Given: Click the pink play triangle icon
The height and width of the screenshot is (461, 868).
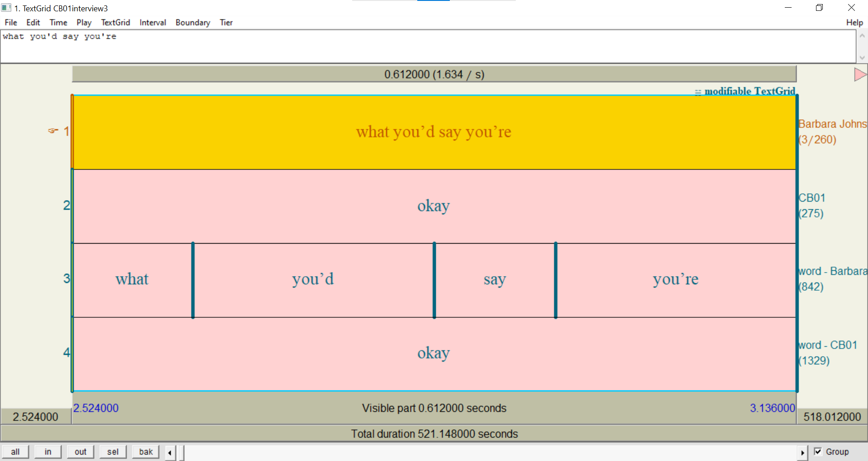Looking at the screenshot, I should coord(860,75).
